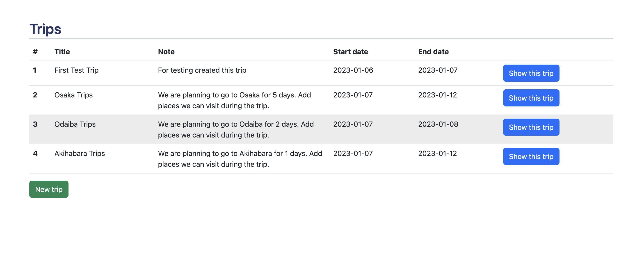The image size is (644, 257).
Task: Select the Start date column header
Action: pos(350,52)
